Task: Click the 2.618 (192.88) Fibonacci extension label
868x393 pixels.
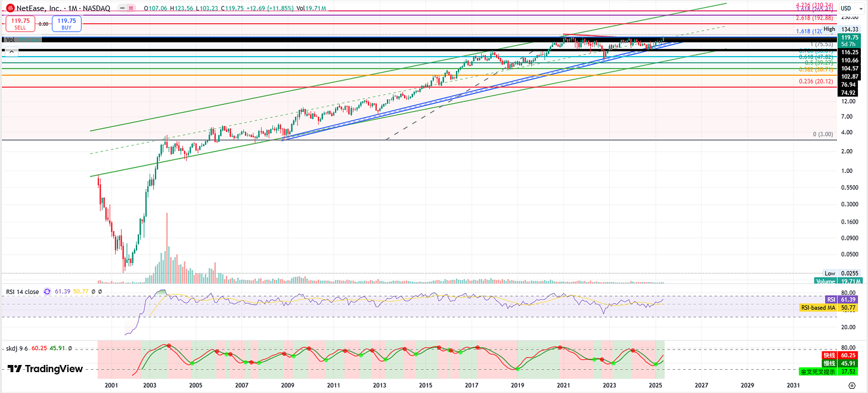Action: click(815, 18)
